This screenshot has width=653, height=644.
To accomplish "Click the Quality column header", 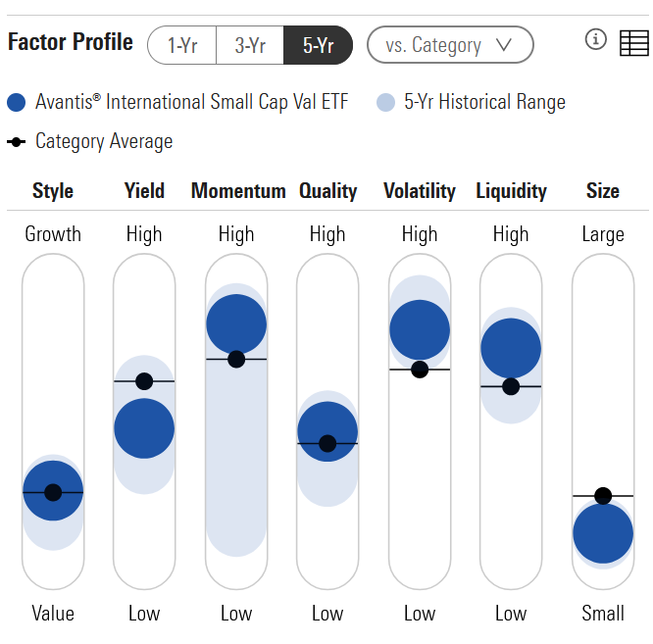I will point(327,191).
